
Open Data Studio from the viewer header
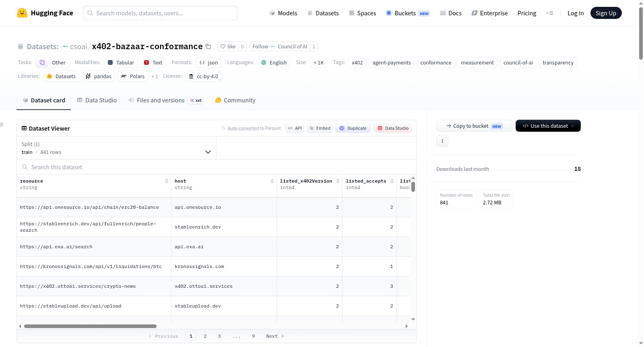click(393, 128)
